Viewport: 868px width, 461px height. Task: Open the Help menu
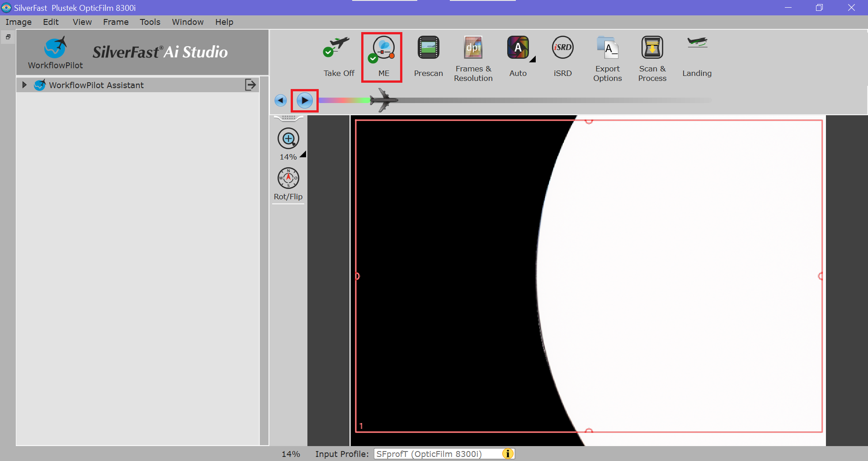click(224, 22)
